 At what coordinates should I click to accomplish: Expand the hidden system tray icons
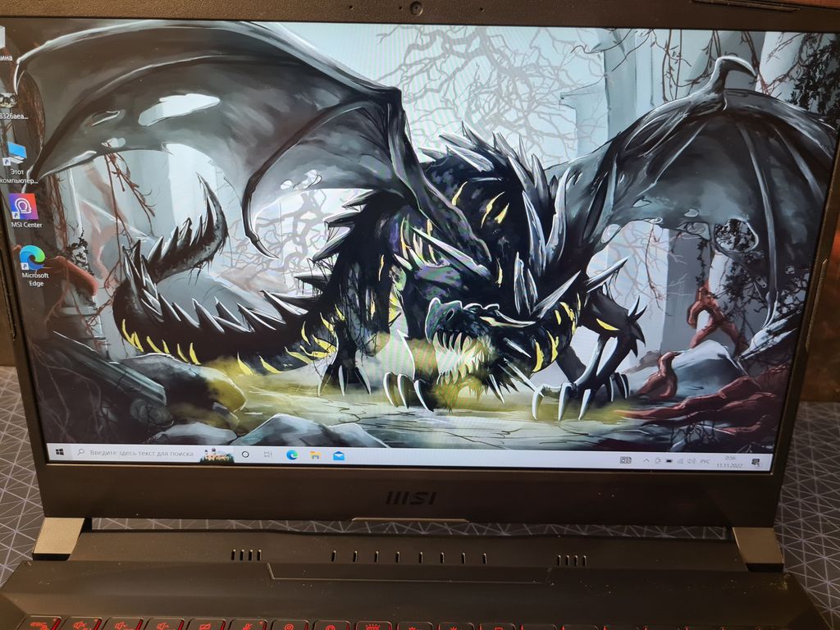646,461
